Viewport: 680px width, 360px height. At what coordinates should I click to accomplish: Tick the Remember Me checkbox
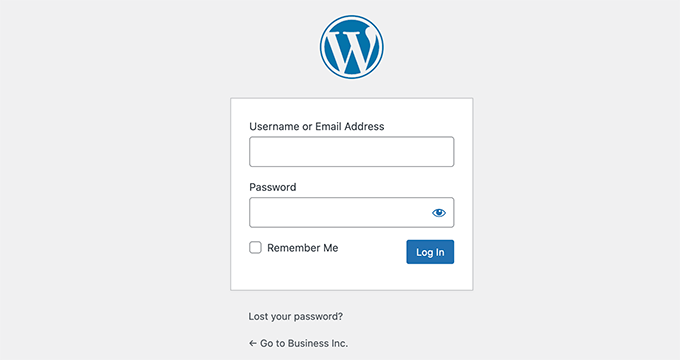255,248
